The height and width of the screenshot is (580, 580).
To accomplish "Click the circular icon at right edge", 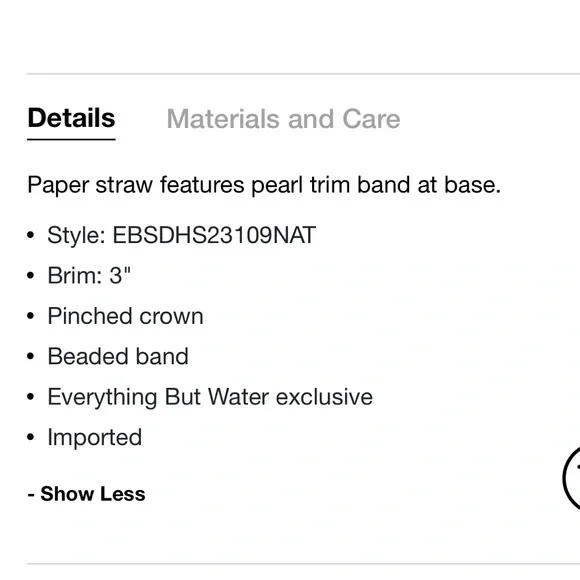I will coord(571,478).
